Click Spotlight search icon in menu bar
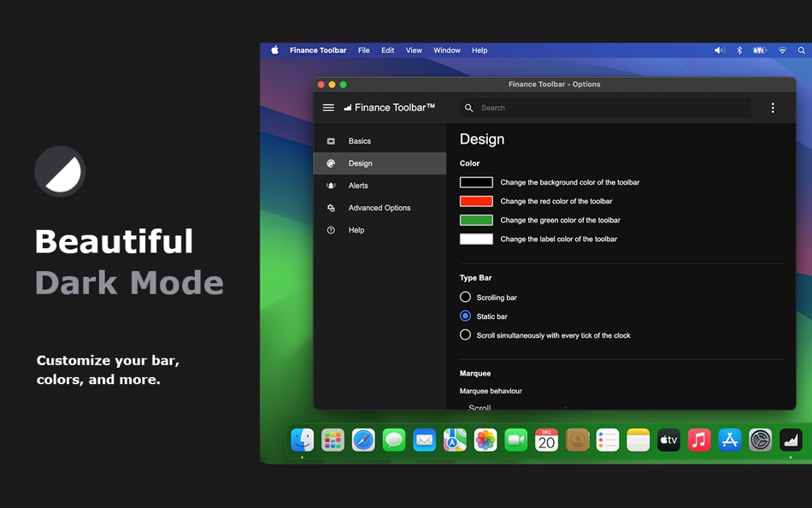This screenshot has height=508, width=812. tap(801, 50)
